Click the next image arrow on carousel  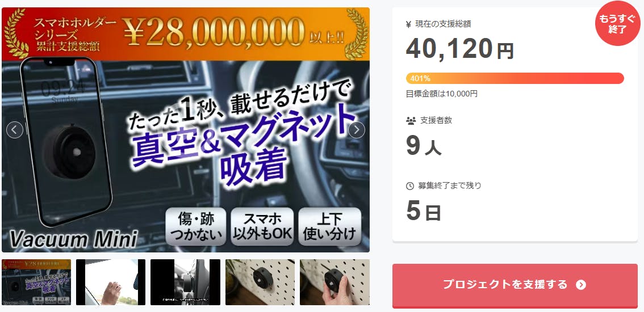(x=357, y=130)
